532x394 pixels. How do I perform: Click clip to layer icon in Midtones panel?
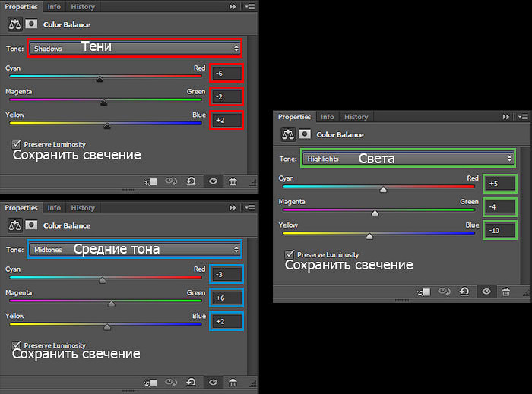[x=150, y=383]
